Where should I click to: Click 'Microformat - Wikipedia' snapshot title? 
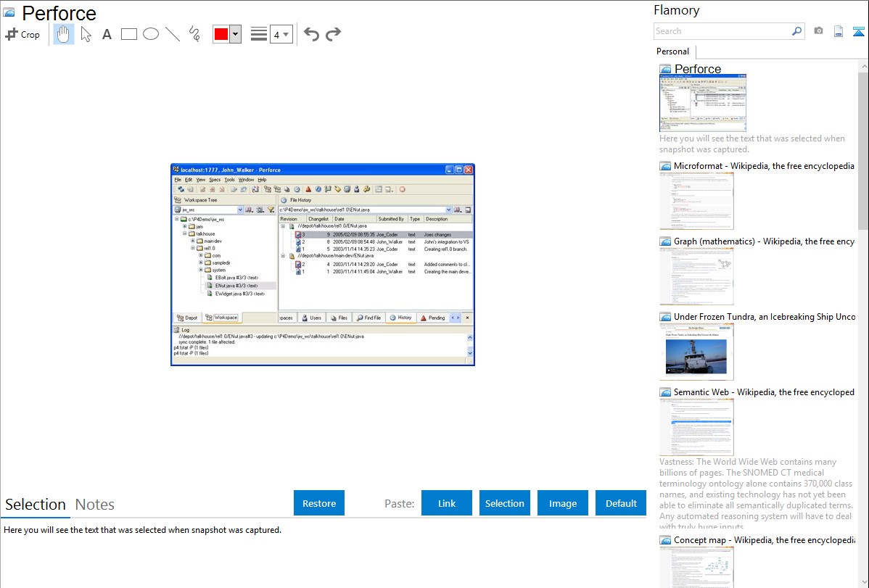pyautogui.click(x=764, y=166)
